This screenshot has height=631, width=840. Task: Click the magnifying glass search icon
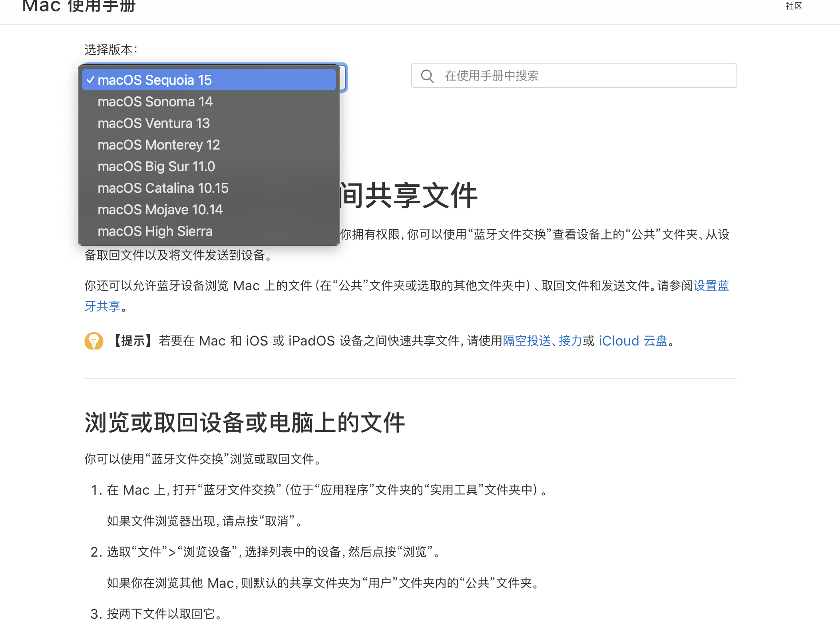pos(427,76)
